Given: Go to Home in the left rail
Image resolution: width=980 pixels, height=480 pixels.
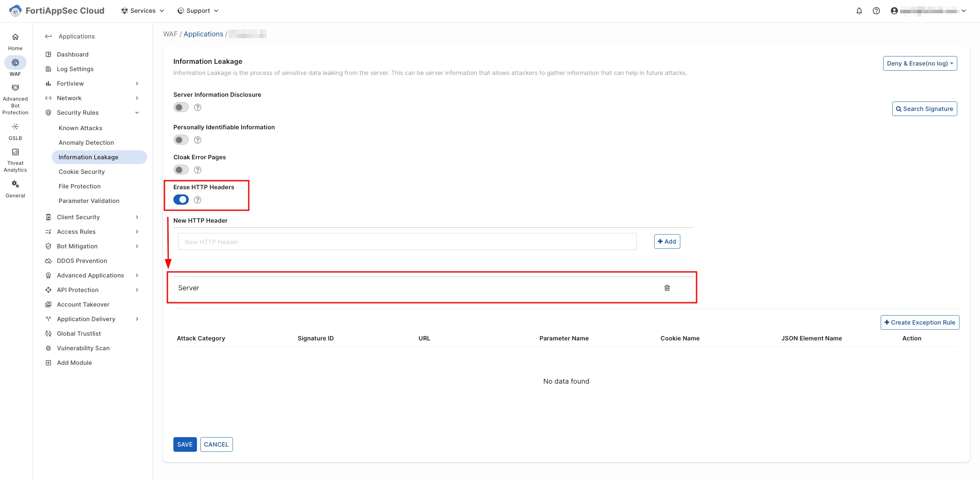Looking at the screenshot, I should (x=15, y=42).
